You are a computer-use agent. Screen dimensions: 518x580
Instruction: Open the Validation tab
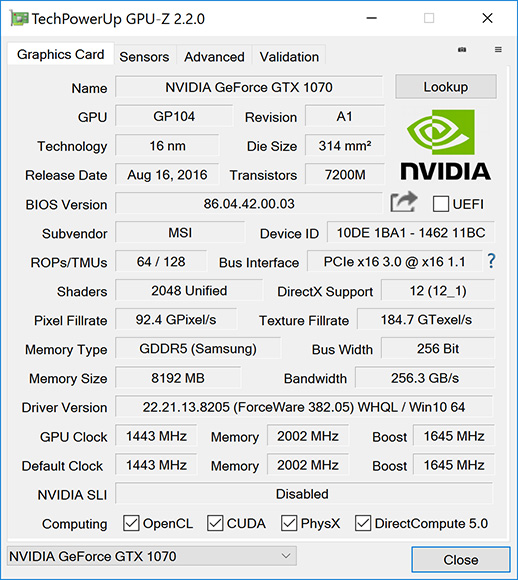point(289,57)
